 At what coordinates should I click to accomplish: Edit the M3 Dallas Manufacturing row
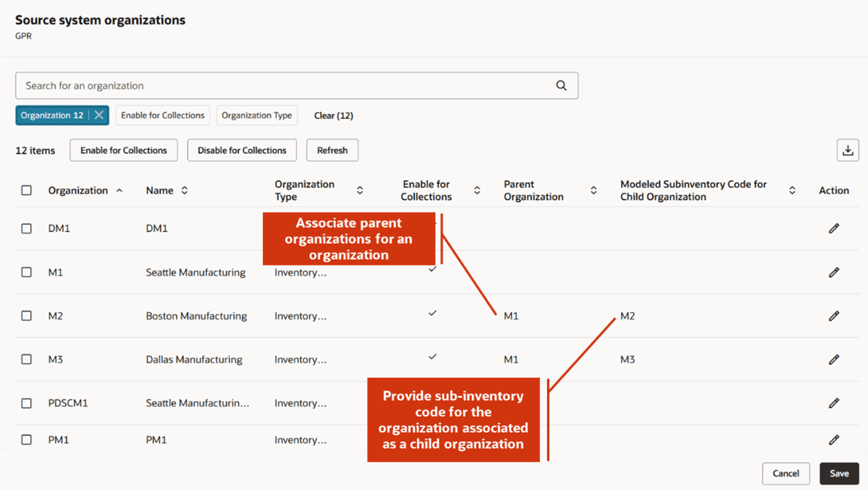pos(834,360)
